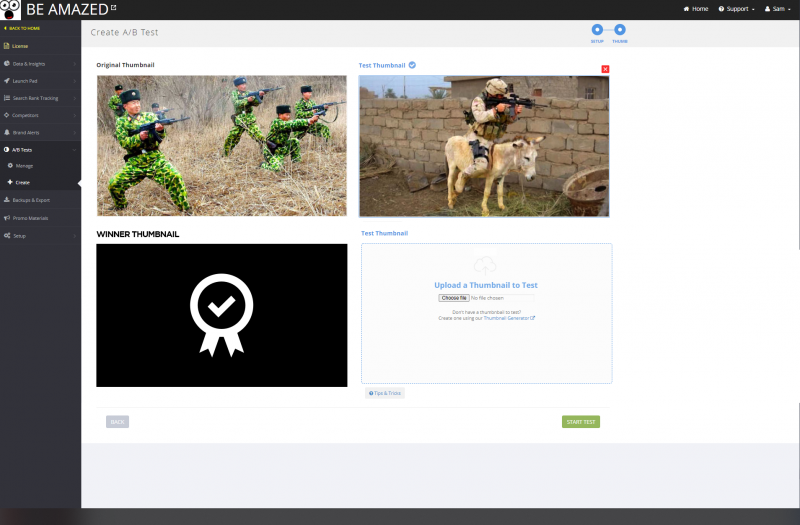The height and width of the screenshot is (525, 800).
Task: Go to Home in top navigation
Action: pos(696,9)
